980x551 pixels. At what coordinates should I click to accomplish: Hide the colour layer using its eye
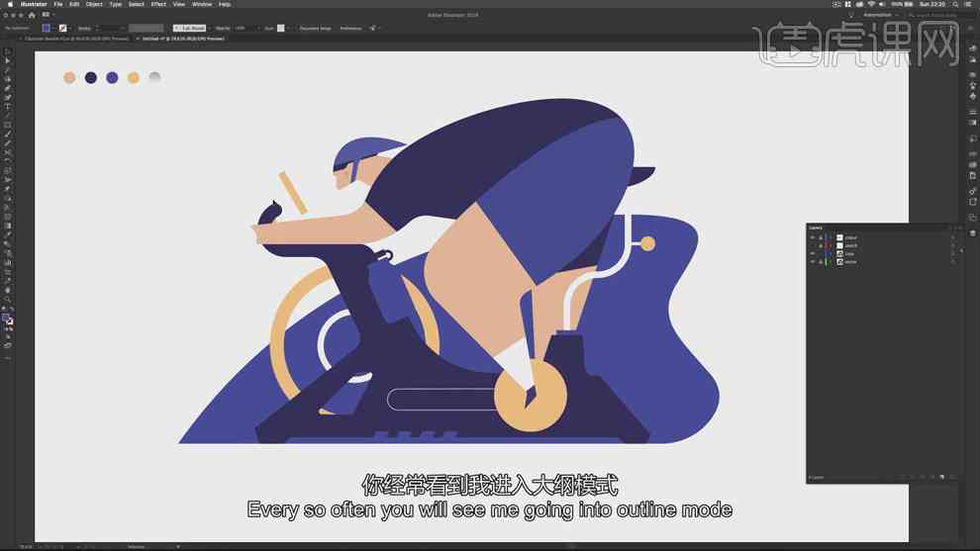(x=813, y=237)
